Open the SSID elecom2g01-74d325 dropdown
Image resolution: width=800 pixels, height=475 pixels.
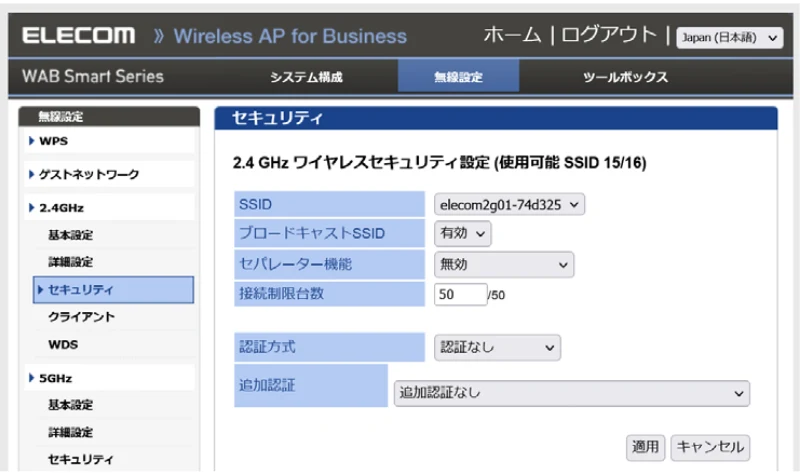[x=509, y=205]
